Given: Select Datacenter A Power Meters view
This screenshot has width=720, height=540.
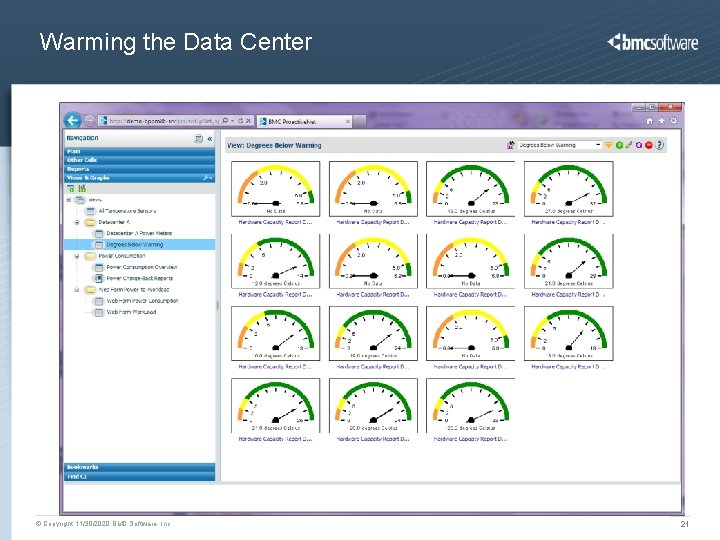Looking at the screenshot, I should (x=139, y=233).
